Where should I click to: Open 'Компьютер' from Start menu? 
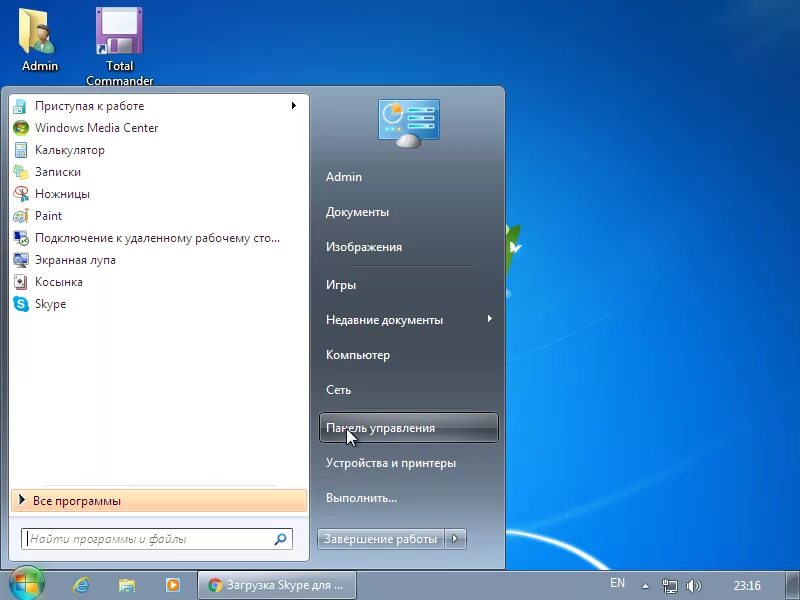(358, 355)
